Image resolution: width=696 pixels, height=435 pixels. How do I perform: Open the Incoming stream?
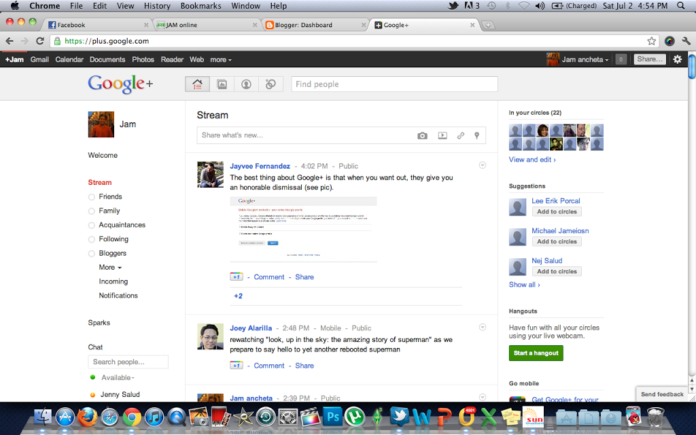pyautogui.click(x=113, y=281)
